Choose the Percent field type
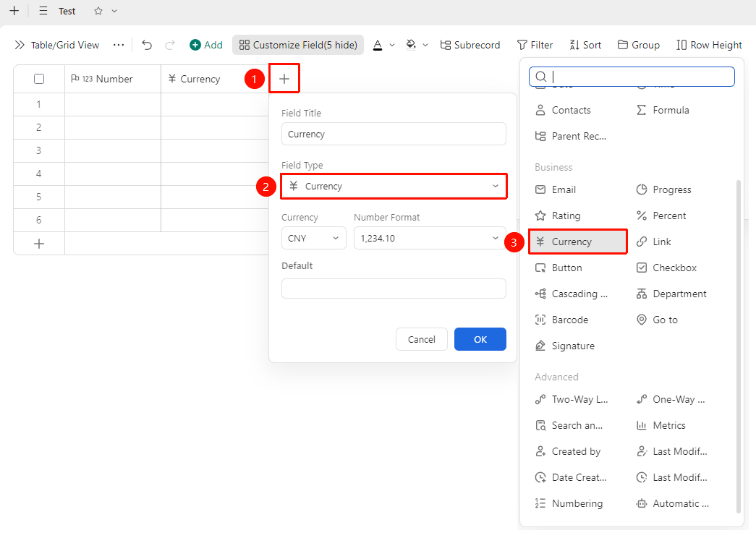The width and height of the screenshot is (756, 538). tap(661, 215)
